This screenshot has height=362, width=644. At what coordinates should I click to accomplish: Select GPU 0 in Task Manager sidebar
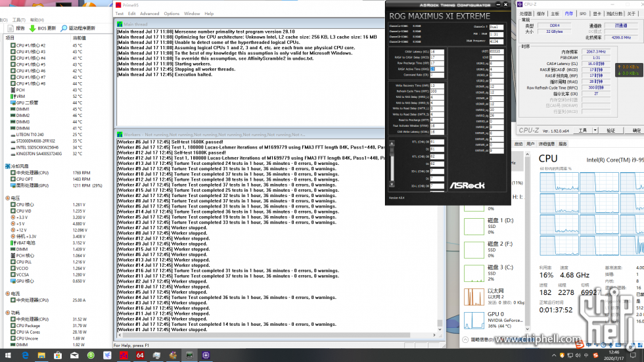pos(494,320)
